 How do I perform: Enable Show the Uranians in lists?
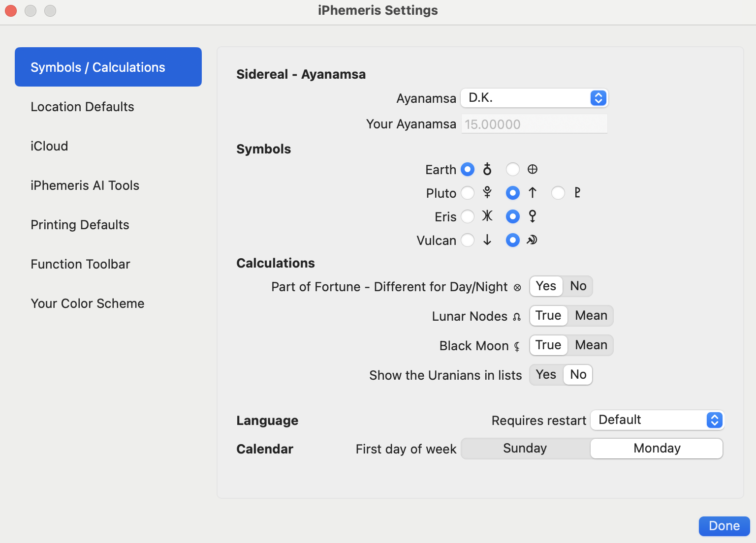546,375
